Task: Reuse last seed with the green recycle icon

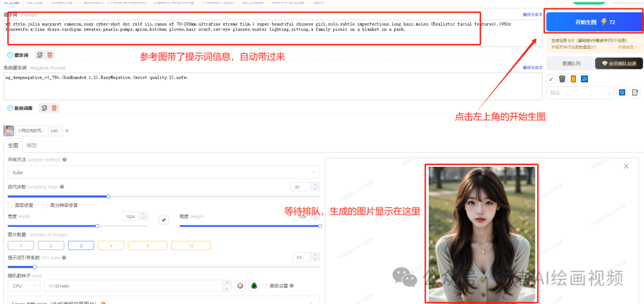Action: pos(254,286)
